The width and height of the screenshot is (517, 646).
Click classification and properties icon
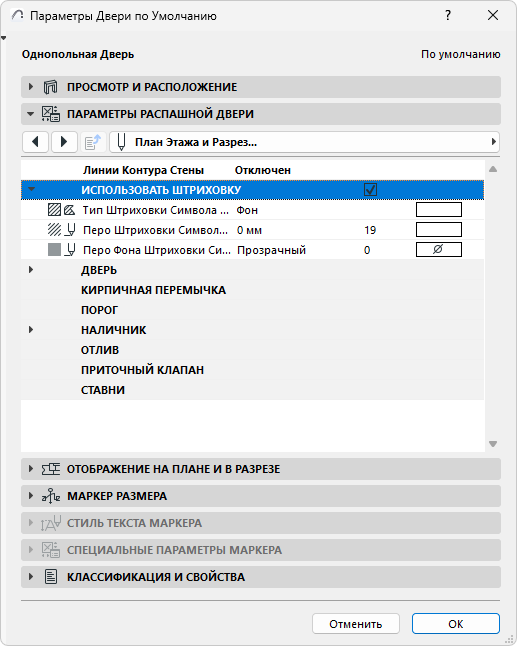click(x=51, y=577)
